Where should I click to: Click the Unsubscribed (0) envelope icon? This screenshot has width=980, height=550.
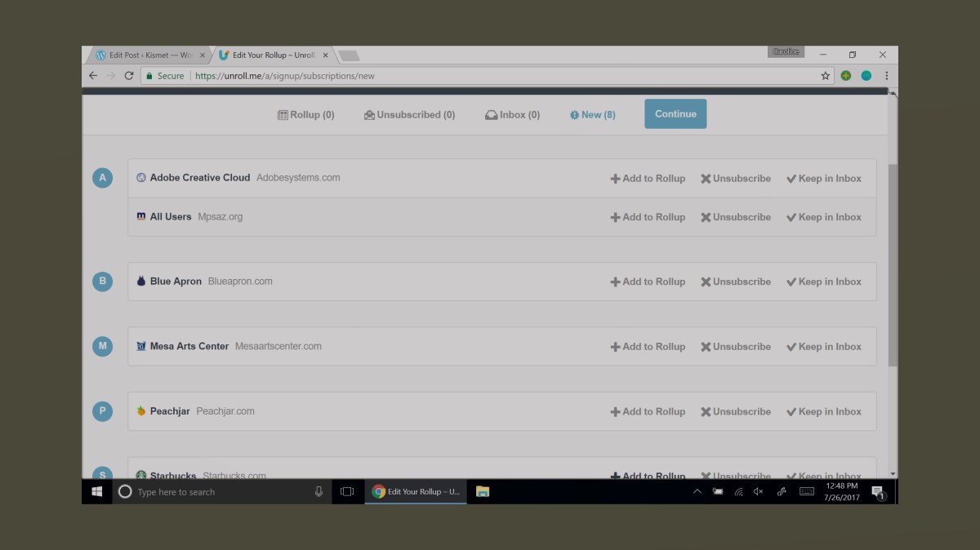369,114
